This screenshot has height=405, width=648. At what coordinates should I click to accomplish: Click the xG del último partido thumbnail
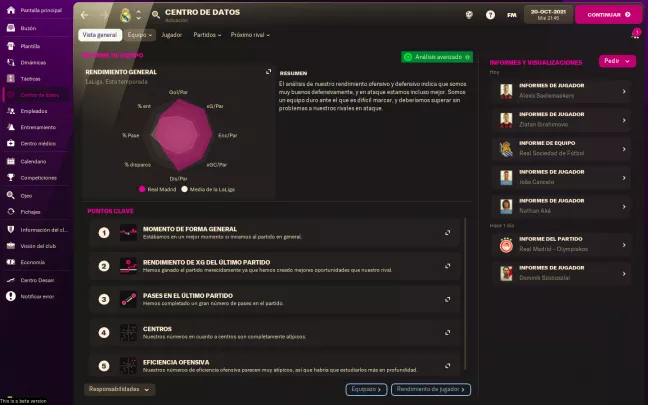(x=128, y=266)
